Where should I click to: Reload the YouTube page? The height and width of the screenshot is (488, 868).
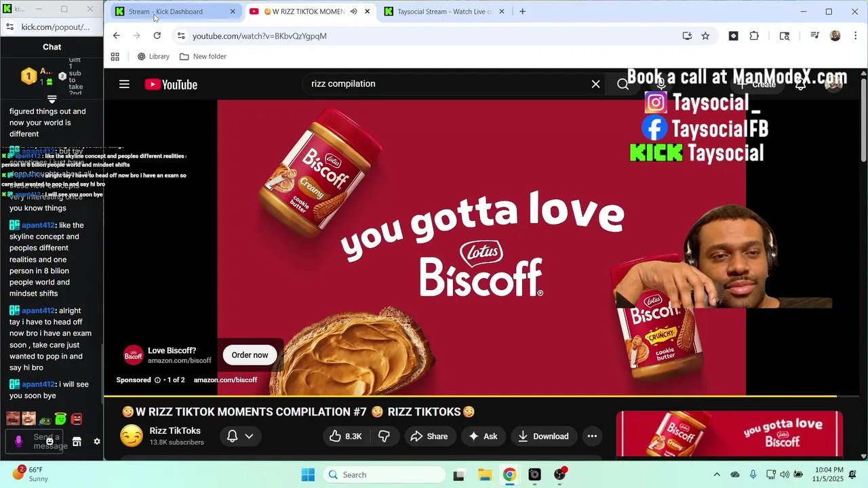(x=157, y=36)
